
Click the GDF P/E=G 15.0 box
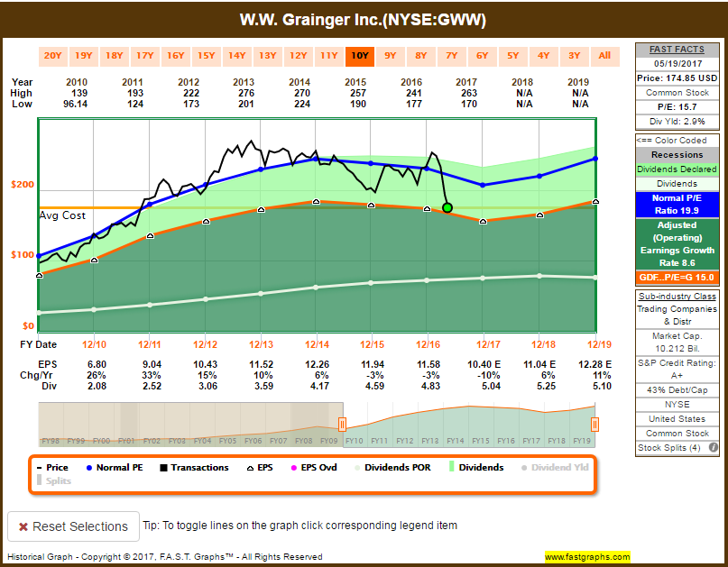(677, 278)
